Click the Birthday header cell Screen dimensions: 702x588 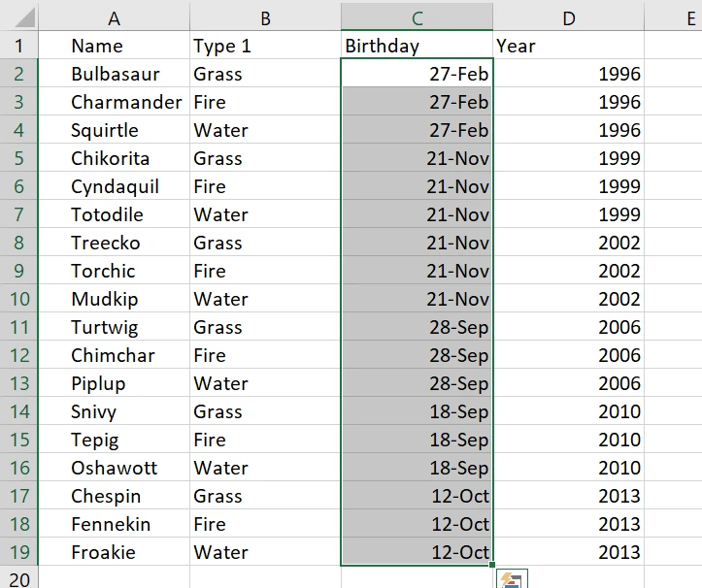pyautogui.click(x=417, y=46)
